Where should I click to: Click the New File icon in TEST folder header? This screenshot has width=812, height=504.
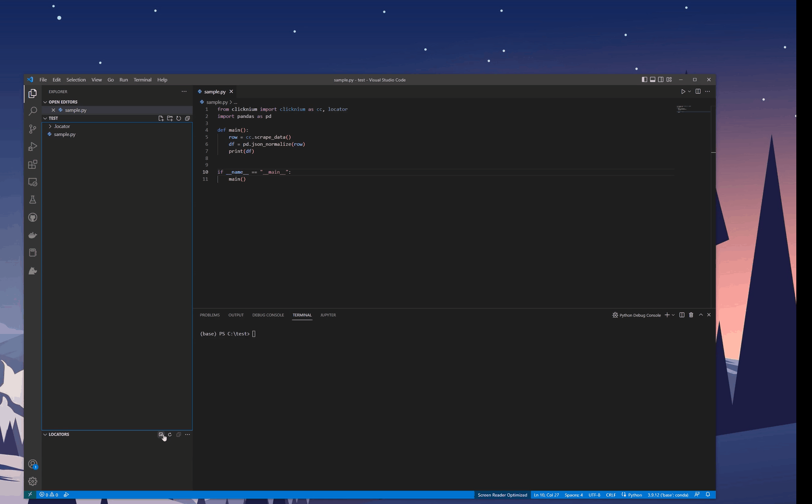pos(161,118)
